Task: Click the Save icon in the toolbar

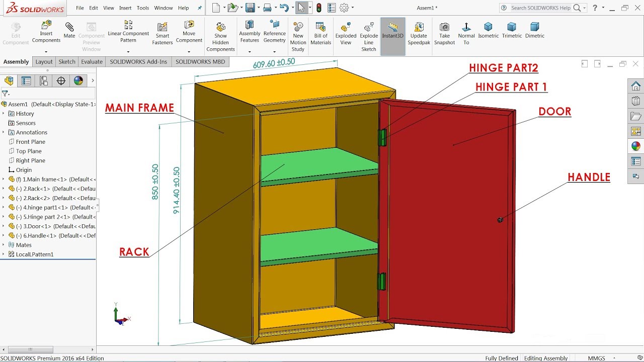Action: point(250,8)
